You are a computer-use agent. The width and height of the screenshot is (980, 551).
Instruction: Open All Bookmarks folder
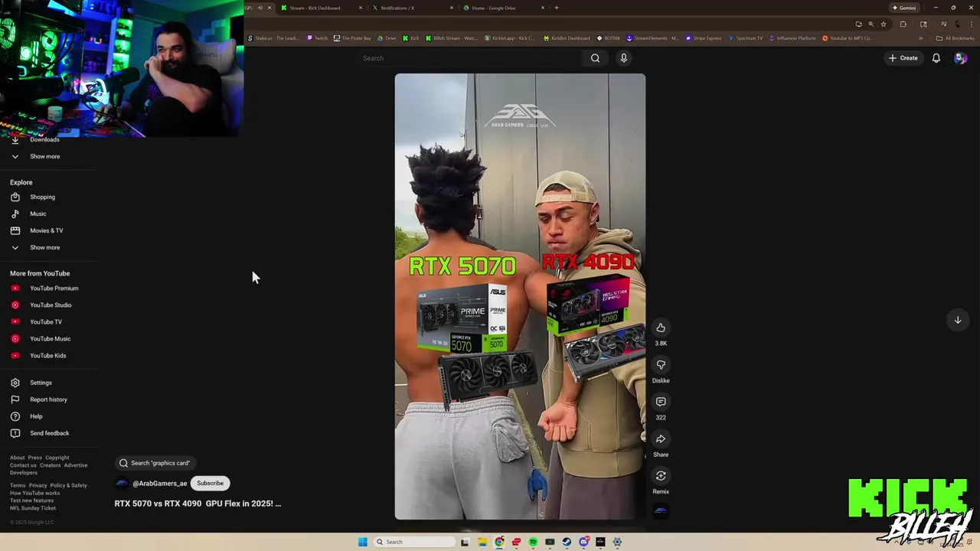955,38
